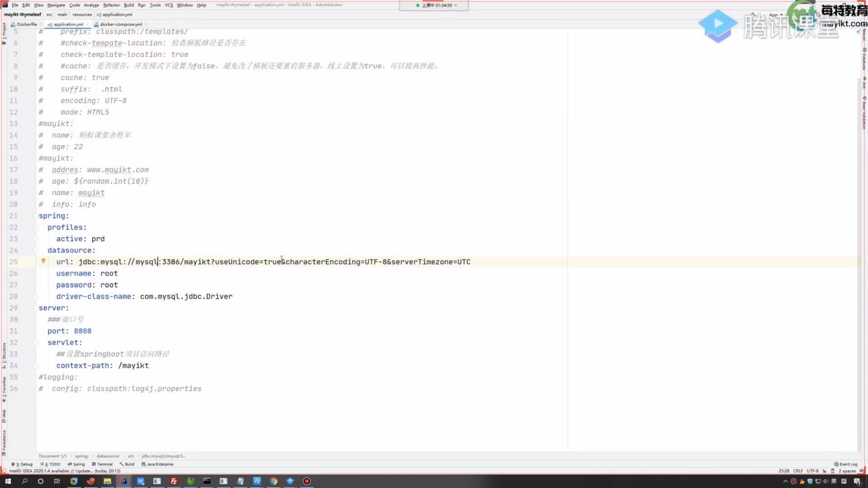
Task: Toggle tool window bars in the bottom-left corner
Action: point(4,471)
